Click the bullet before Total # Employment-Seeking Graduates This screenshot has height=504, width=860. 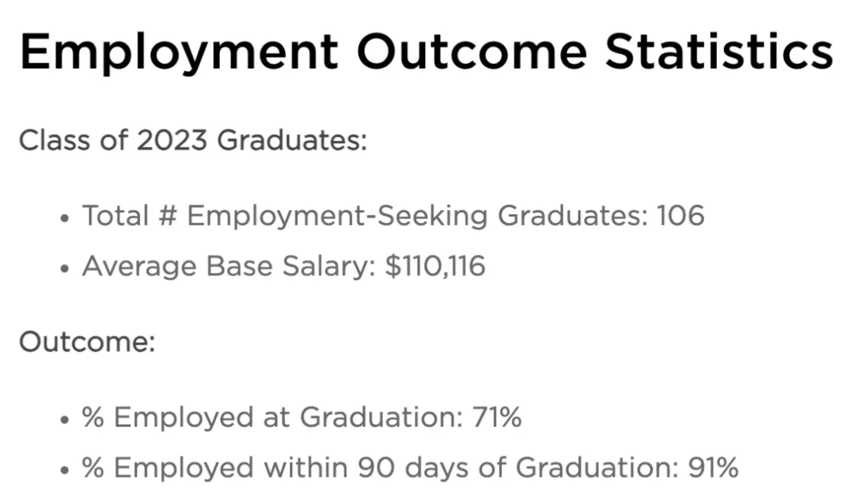point(64,218)
